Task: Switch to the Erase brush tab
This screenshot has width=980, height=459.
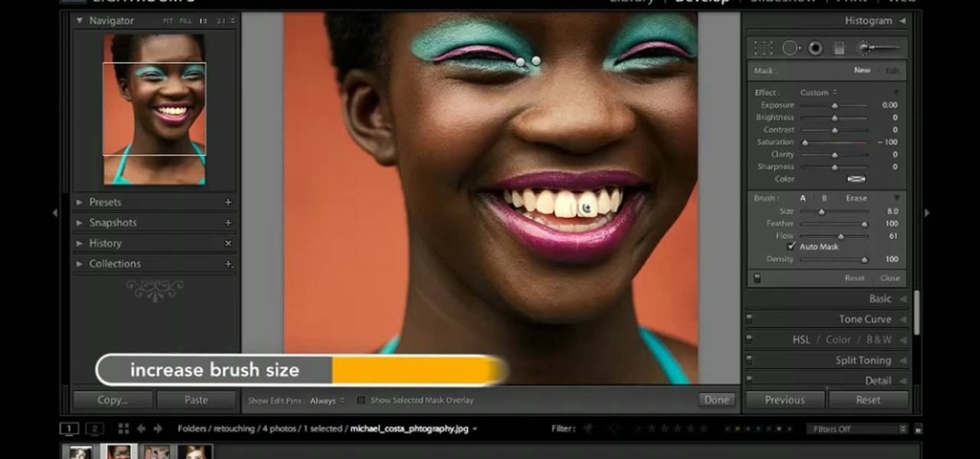Action: (x=856, y=198)
